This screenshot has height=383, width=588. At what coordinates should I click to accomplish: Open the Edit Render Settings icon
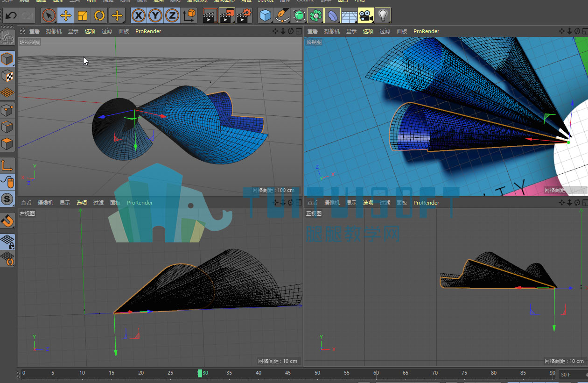click(x=244, y=15)
